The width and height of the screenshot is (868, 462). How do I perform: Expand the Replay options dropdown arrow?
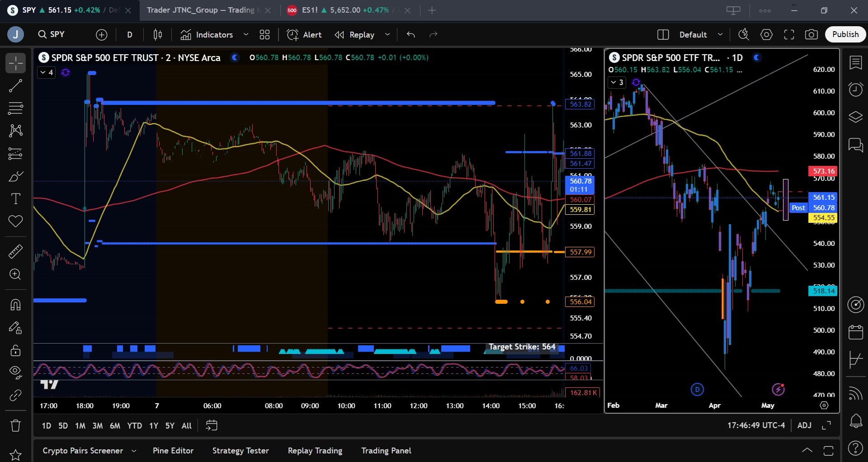(x=387, y=34)
